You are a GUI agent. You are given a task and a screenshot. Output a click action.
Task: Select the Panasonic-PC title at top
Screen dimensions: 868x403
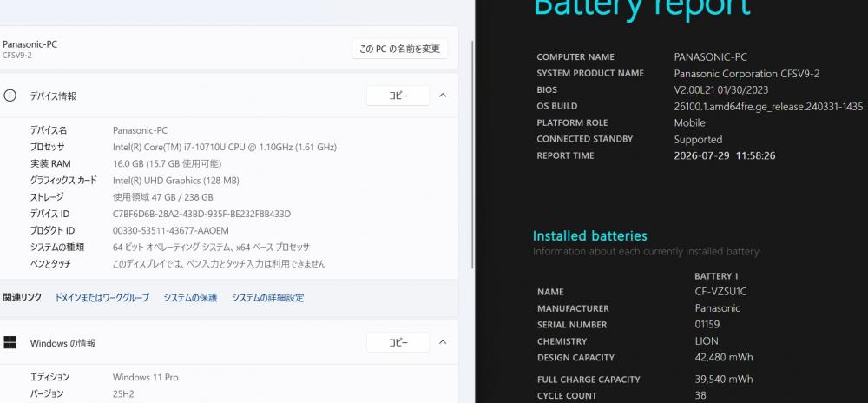pos(30,44)
